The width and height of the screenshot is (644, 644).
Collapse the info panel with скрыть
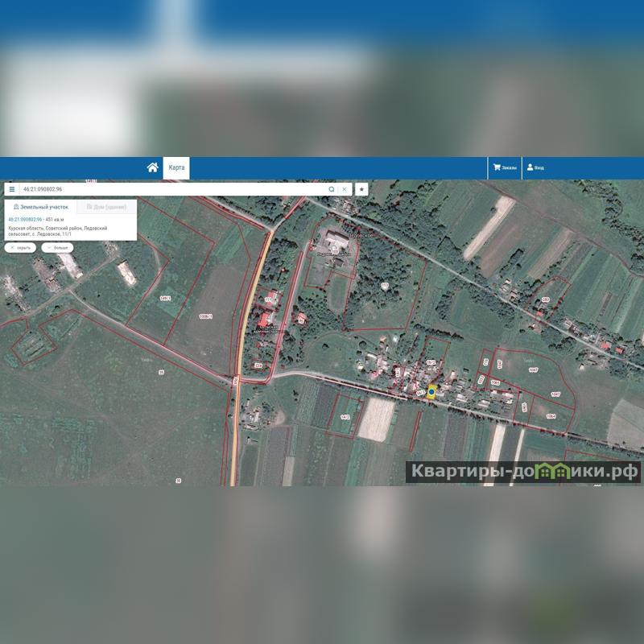pos(20,248)
